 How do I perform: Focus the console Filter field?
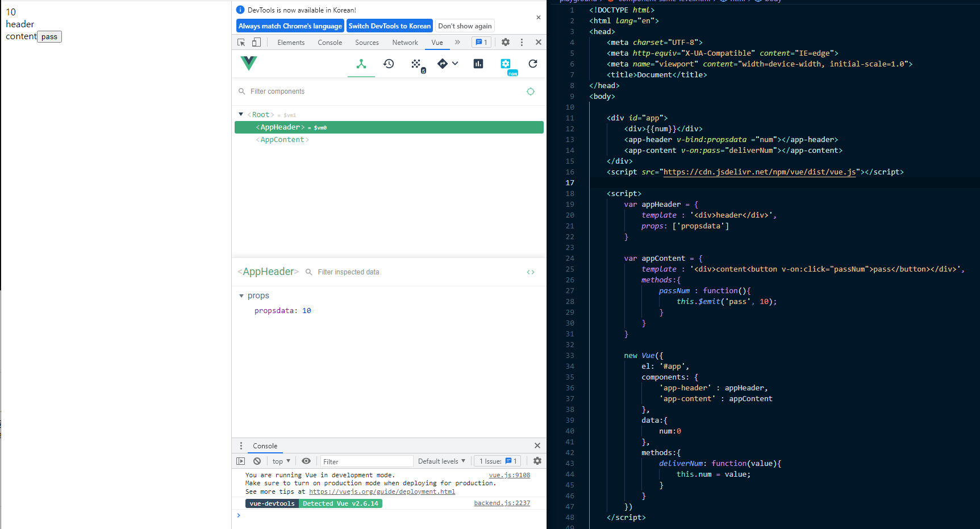click(366, 461)
